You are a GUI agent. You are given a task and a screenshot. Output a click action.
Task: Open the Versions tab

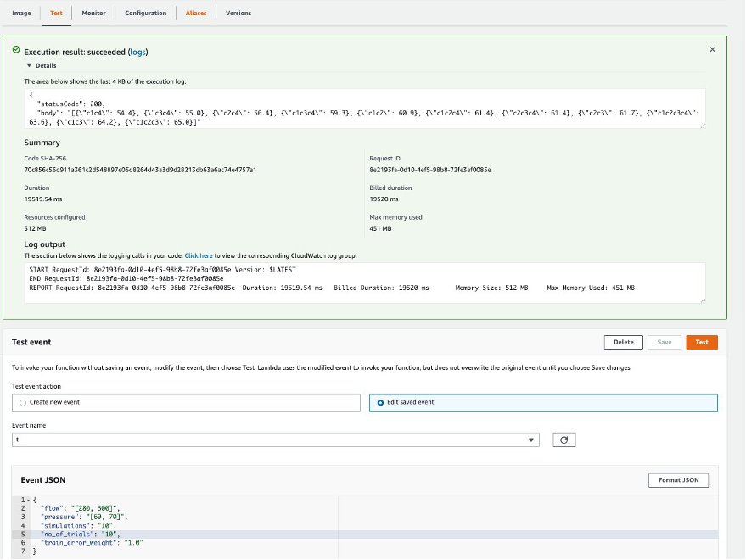[x=238, y=13]
